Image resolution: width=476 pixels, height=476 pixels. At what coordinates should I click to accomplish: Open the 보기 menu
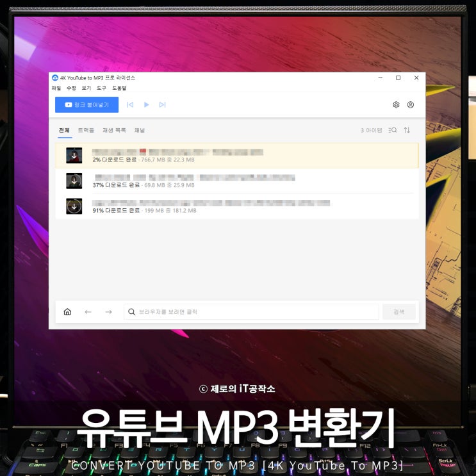(86, 88)
